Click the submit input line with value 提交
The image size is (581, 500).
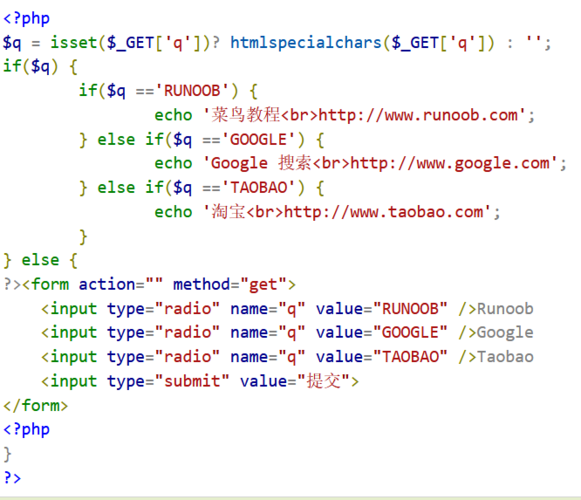pos(200,381)
